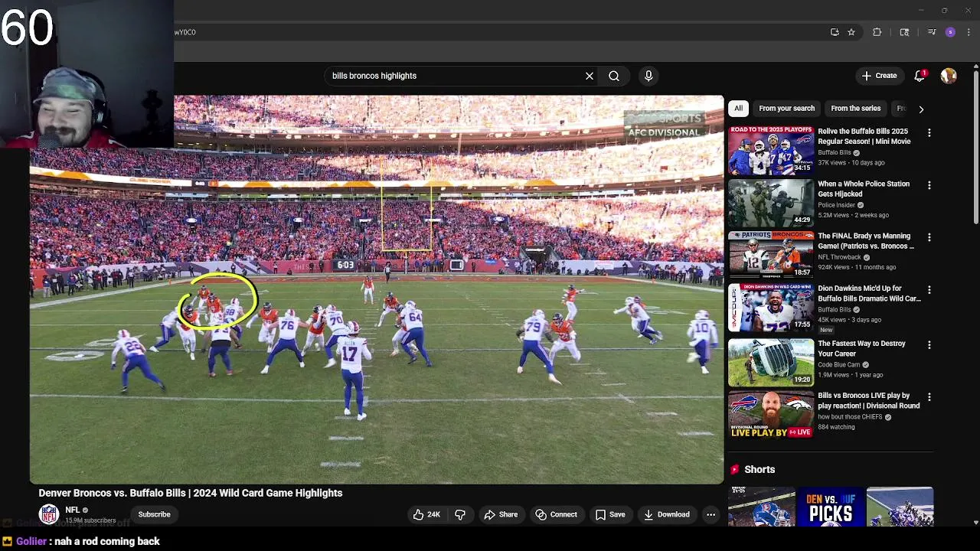Click the tab search icon in browser toolbar
The width and height of the screenshot is (980, 551).
[904, 32]
